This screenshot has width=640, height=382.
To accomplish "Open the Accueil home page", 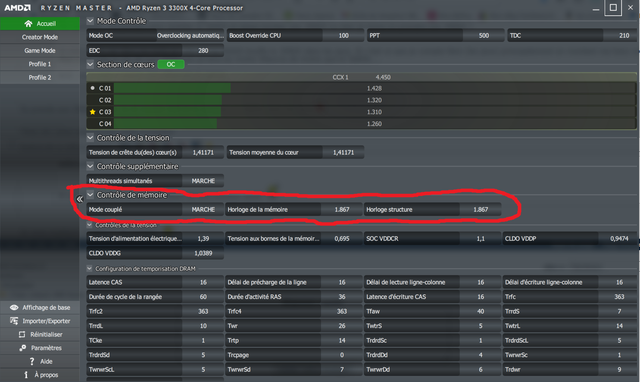I will tap(40, 24).
